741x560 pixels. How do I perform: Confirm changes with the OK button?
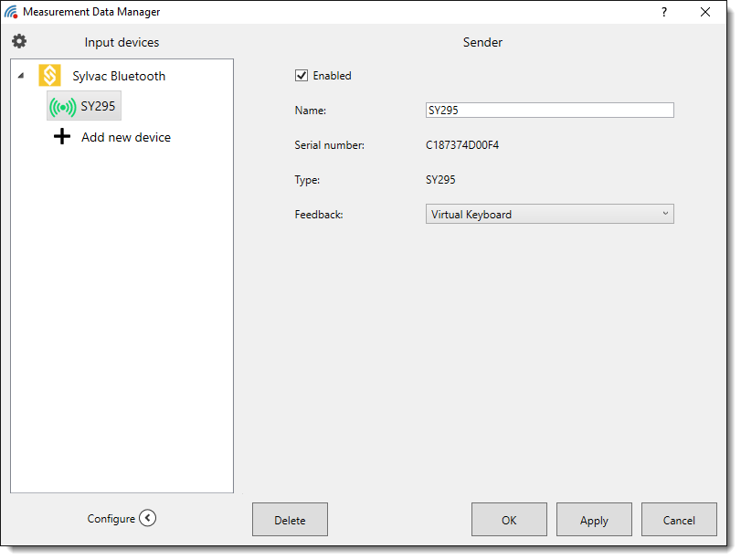click(509, 520)
